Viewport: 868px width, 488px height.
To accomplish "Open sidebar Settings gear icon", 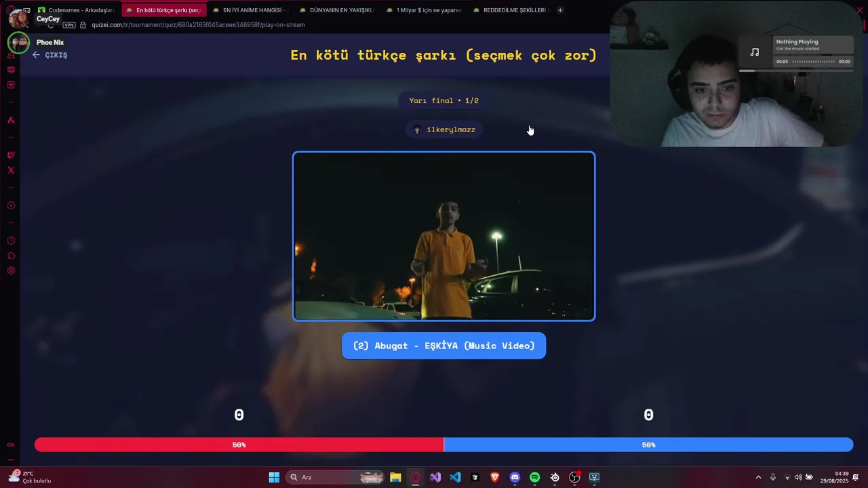I will (11, 270).
